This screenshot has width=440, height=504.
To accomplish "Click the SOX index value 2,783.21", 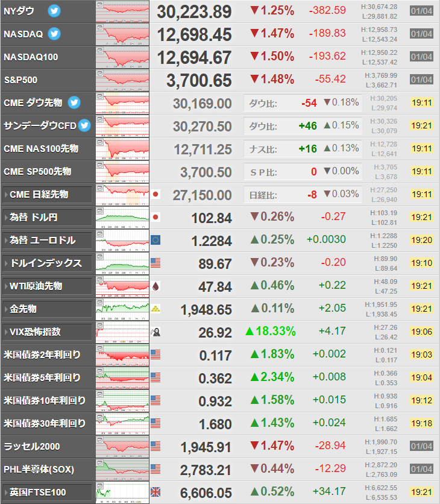I will pyautogui.click(x=206, y=470).
